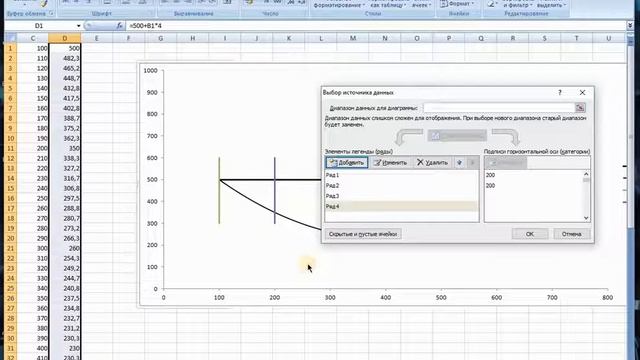Click the fx insert function icon
The image size is (640, 360).
pyautogui.click(x=119, y=26)
